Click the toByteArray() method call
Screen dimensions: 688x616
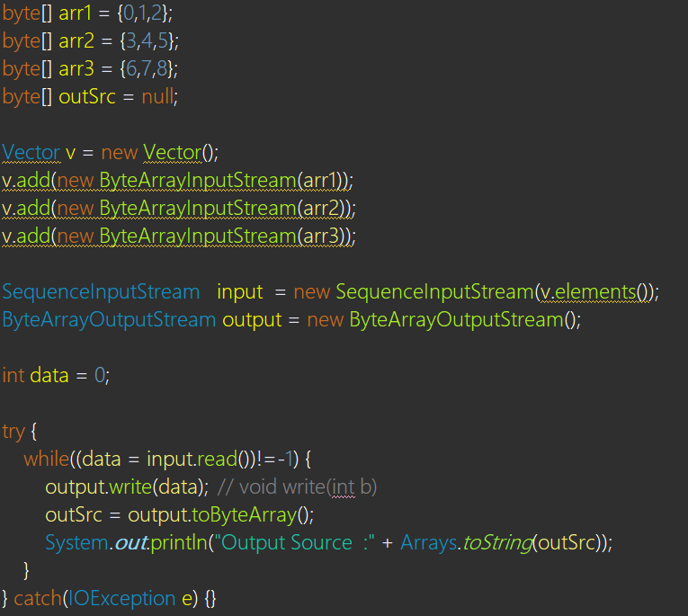tap(251, 515)
